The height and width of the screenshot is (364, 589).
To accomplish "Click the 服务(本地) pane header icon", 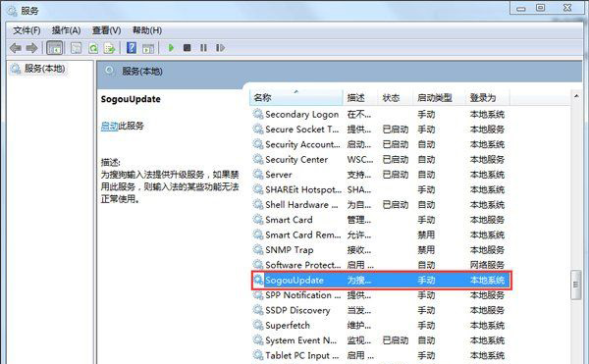I will click(109, 71).
